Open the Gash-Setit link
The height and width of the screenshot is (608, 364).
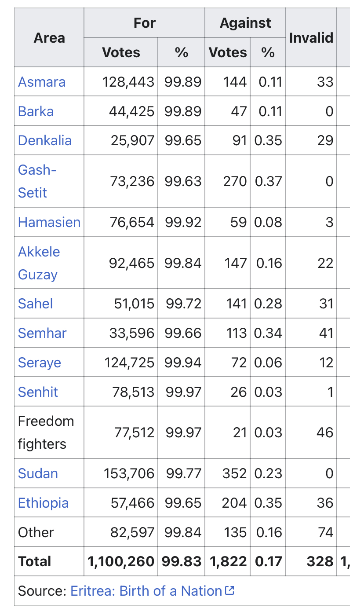[x=37, y=181]
